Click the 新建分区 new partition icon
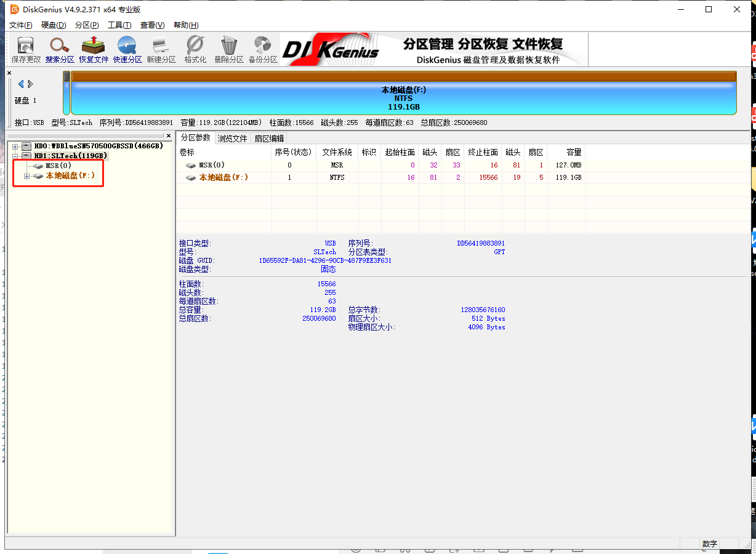Image resolution: width=756 pixels, height=554 pixels. tap(161, 50)
